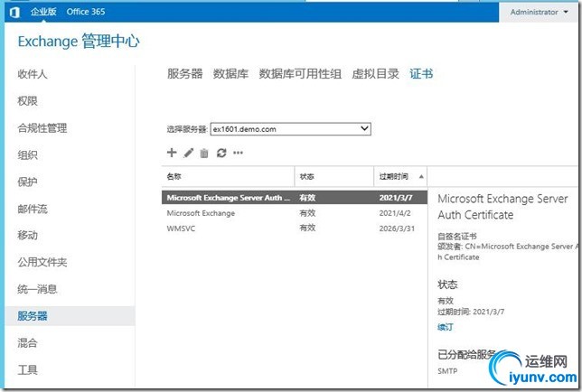Go to 收件人 in sidebar
The width and height of the screenshot is (582, 392).
coord(33,74)
